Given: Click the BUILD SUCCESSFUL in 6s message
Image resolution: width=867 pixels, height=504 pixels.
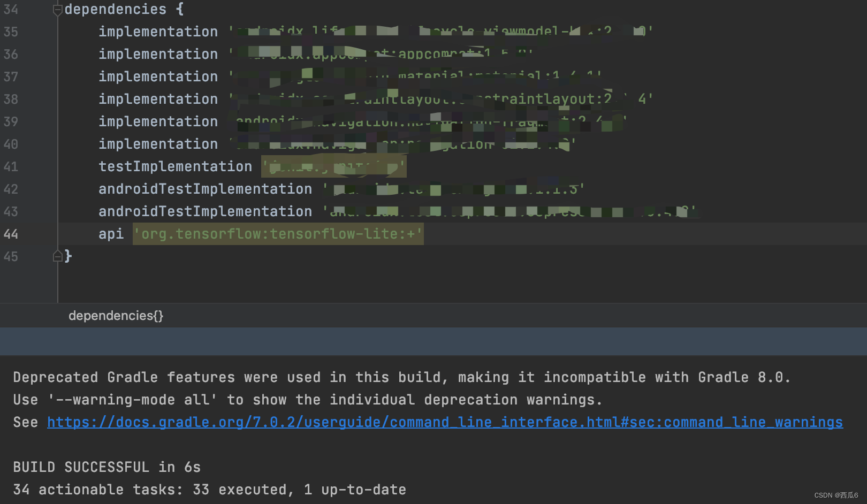Looking at the screenshot, I should pos(107,467).
